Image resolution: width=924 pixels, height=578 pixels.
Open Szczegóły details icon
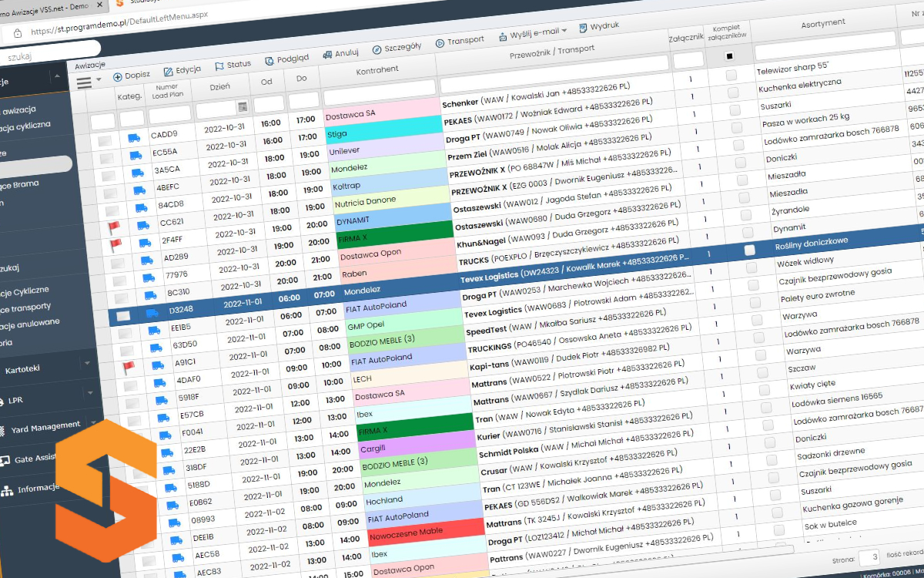(377, 49)
